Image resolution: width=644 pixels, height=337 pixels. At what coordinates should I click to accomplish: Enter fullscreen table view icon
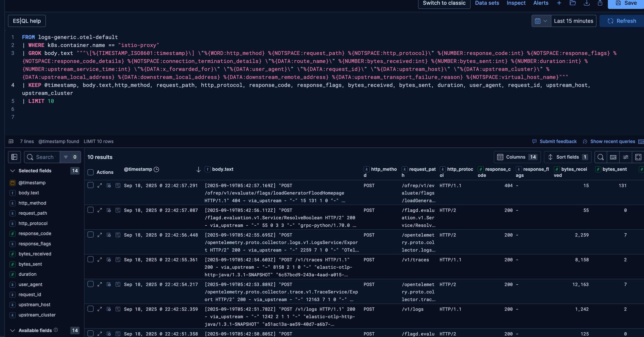[638, 157]
